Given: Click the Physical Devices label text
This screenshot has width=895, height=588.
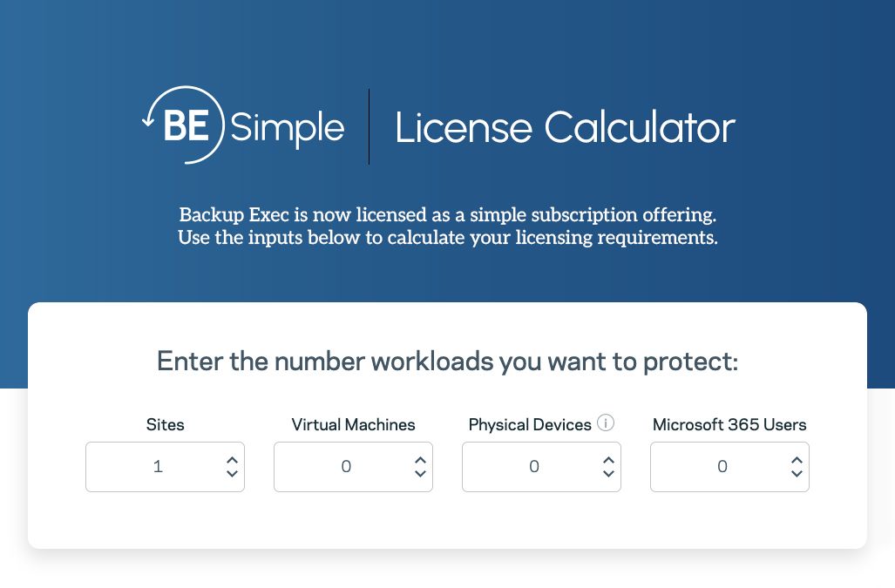Looking at the screenshot, I should (x=530, y=425).
